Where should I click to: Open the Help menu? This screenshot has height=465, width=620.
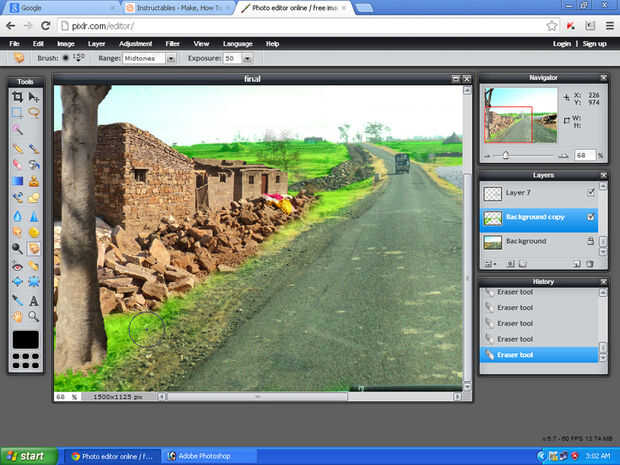[x=272, y=44]
